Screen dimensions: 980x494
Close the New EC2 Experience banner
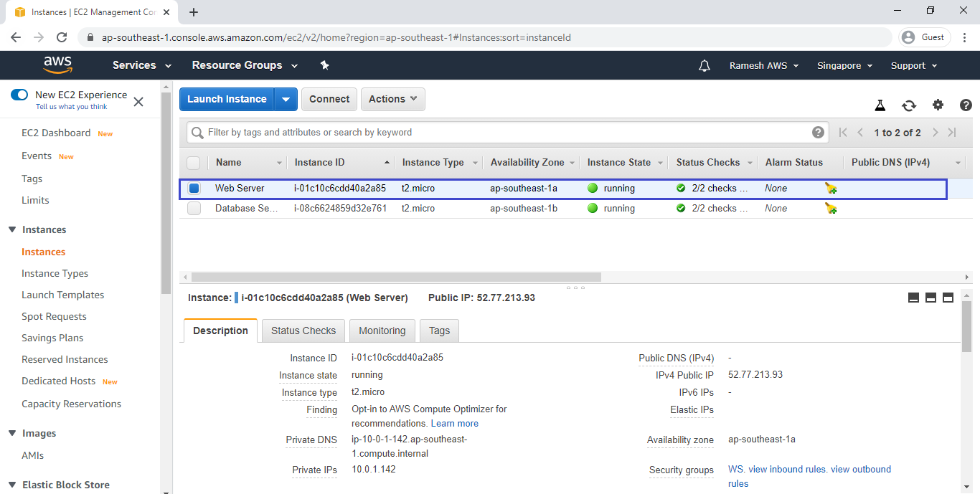pyautogui.click(x=138, y=102)
